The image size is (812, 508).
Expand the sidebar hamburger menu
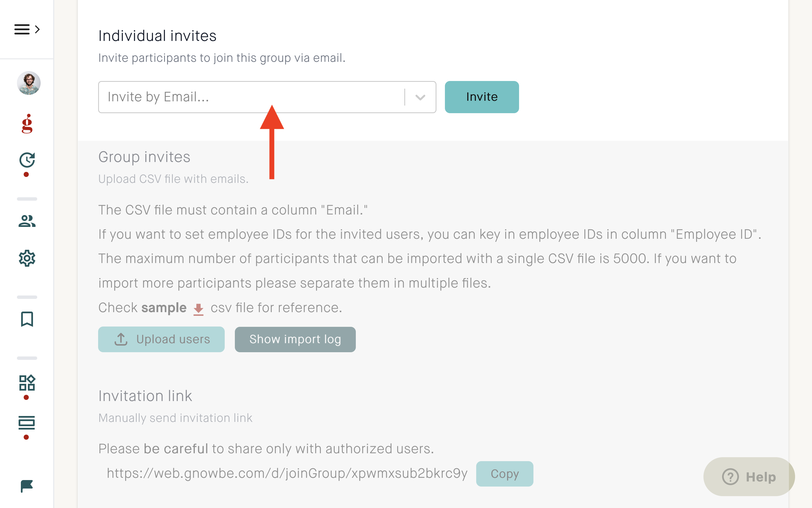pos(22,29)
